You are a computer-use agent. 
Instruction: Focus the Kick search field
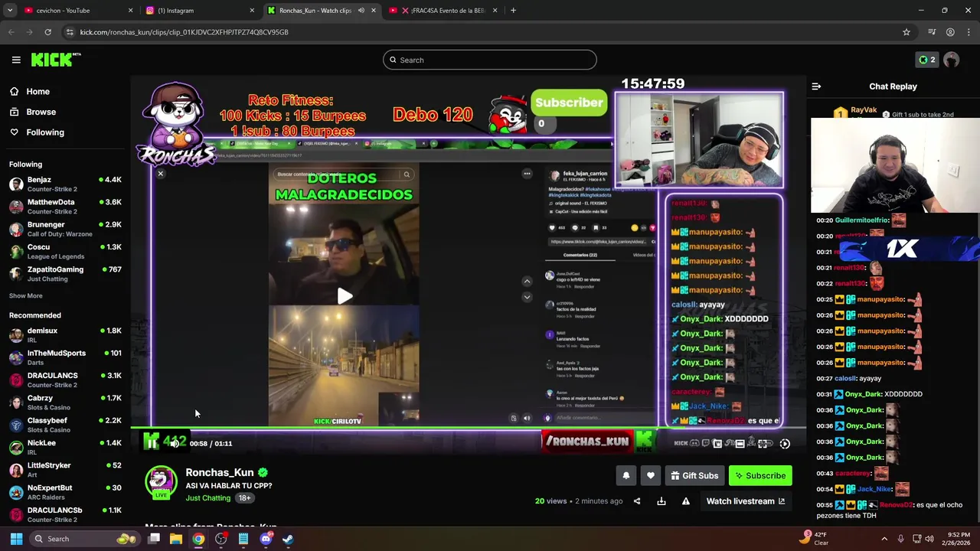point(490,60)
